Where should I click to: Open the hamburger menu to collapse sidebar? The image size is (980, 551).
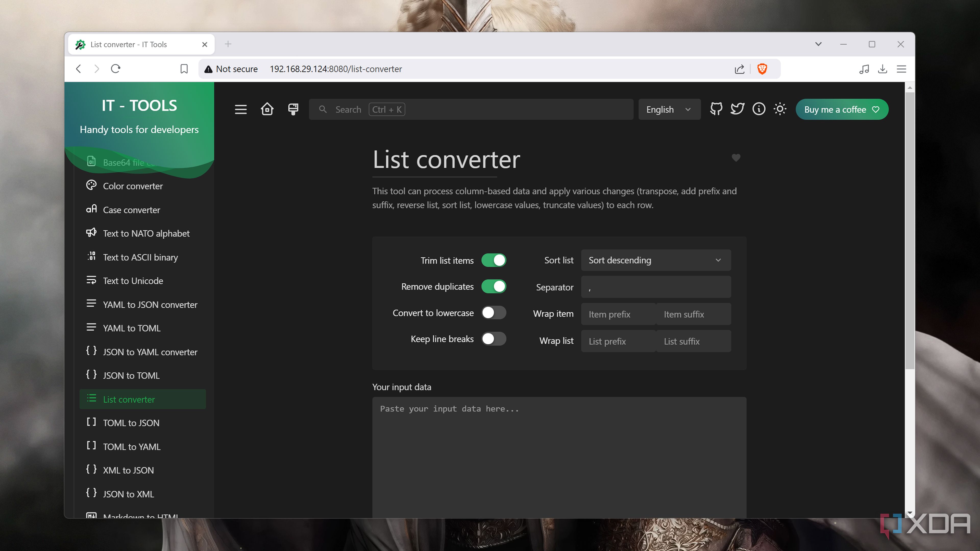click(241, 109)
